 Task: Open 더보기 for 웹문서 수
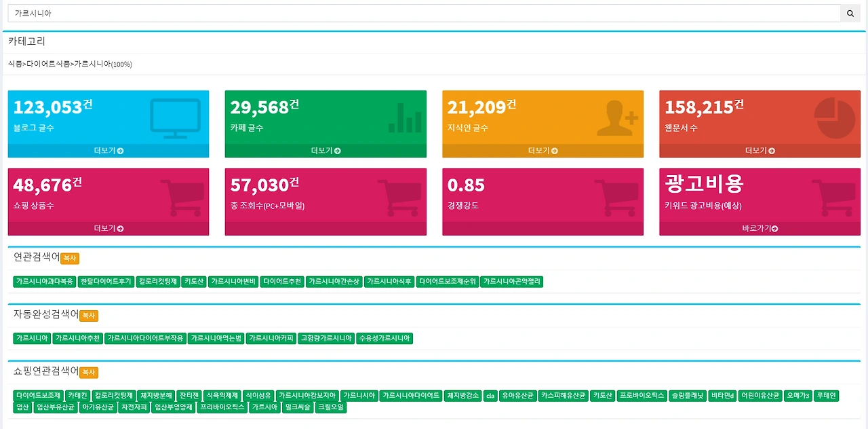[759, 151]
